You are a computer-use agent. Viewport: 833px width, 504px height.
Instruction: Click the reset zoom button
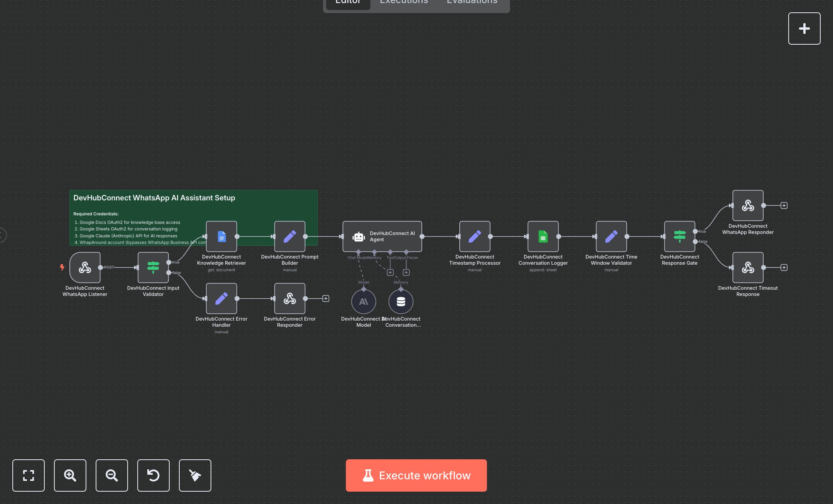pyautogui.click(x=153, y=475)
